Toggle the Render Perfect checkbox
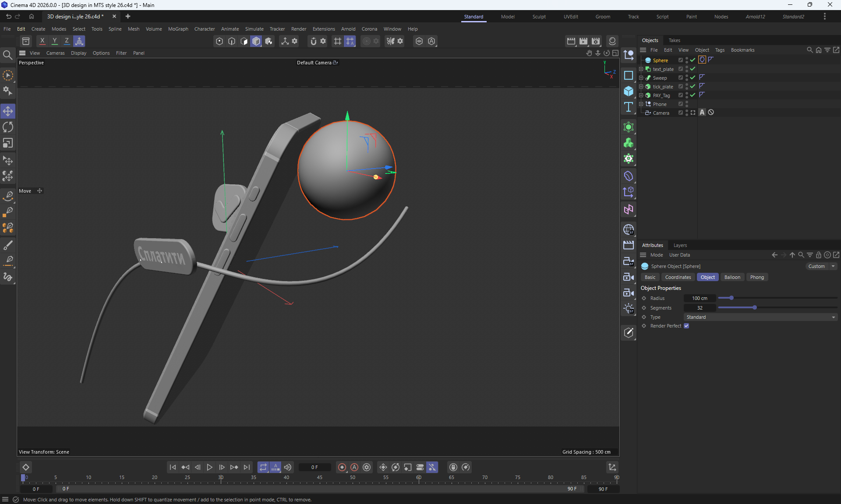841x504 pixels. 686,326
